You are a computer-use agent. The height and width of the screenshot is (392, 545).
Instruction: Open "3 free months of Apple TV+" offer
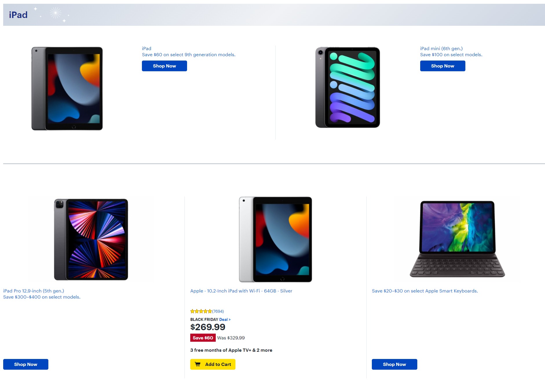(x=231, y=350)
